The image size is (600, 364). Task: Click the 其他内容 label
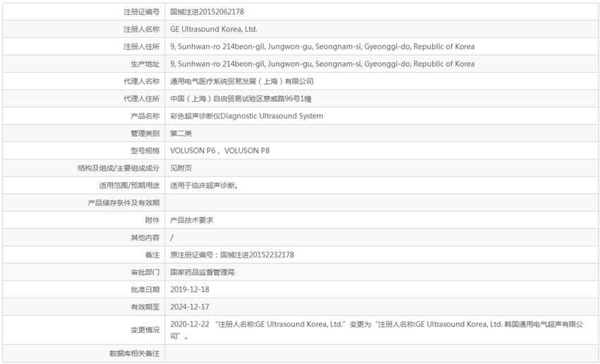[145, 238]
